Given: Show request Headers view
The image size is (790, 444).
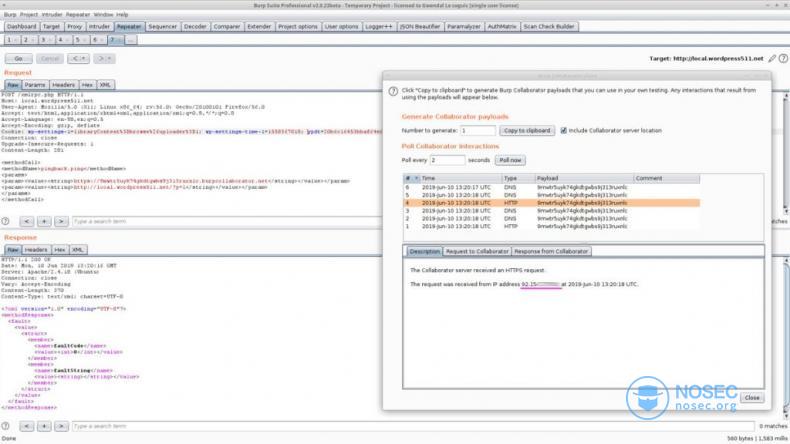Looking at the screenshot, I should point(63,85).
